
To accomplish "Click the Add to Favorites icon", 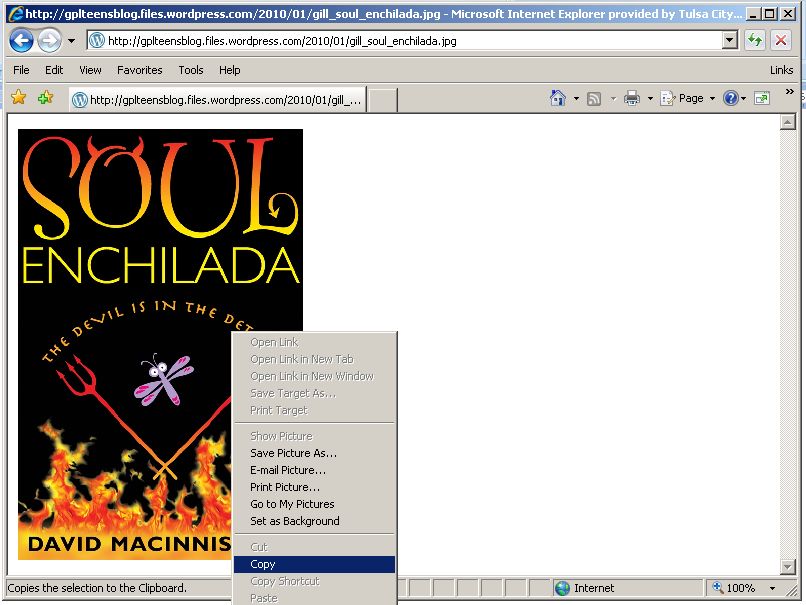I will pos(46,97).
